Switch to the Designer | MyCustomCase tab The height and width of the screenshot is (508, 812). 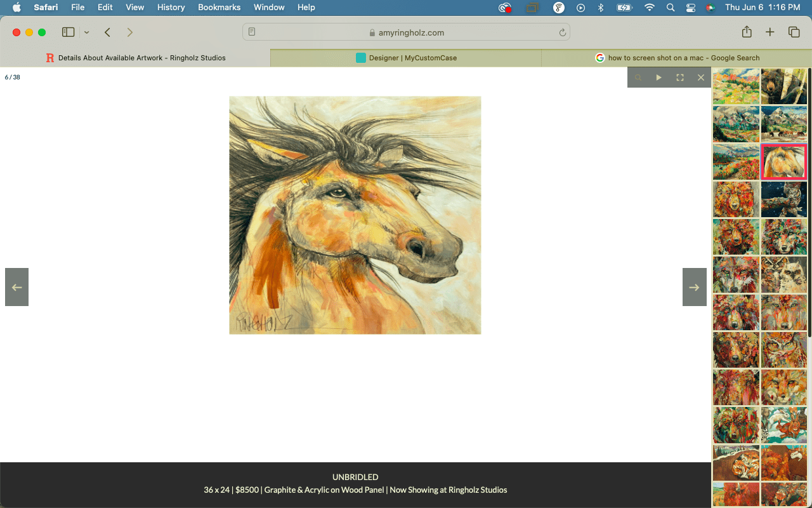tap(406, 58)
